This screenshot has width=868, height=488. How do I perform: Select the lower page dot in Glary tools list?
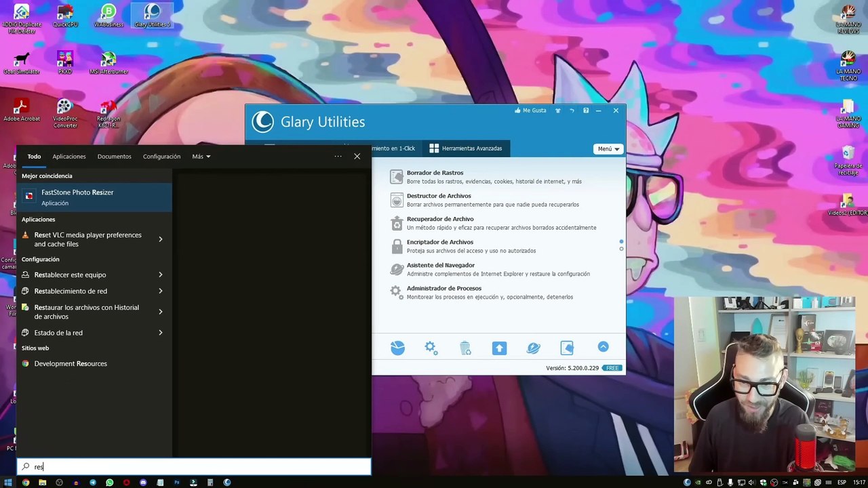621,249
